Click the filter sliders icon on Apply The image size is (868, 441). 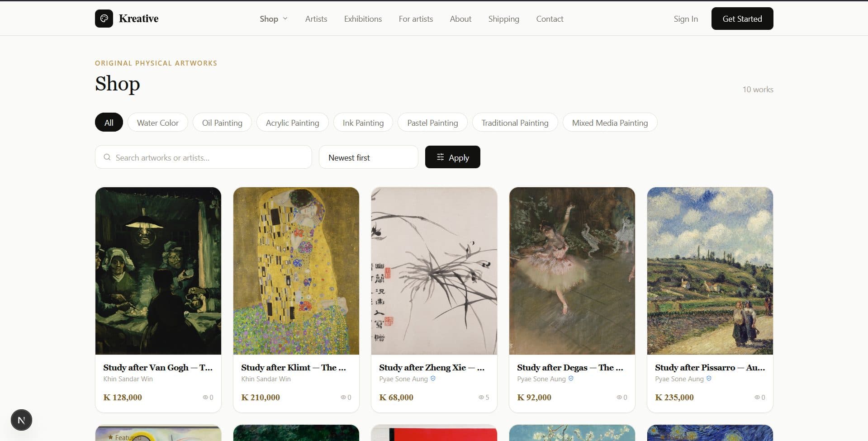[x=440, y=157]
